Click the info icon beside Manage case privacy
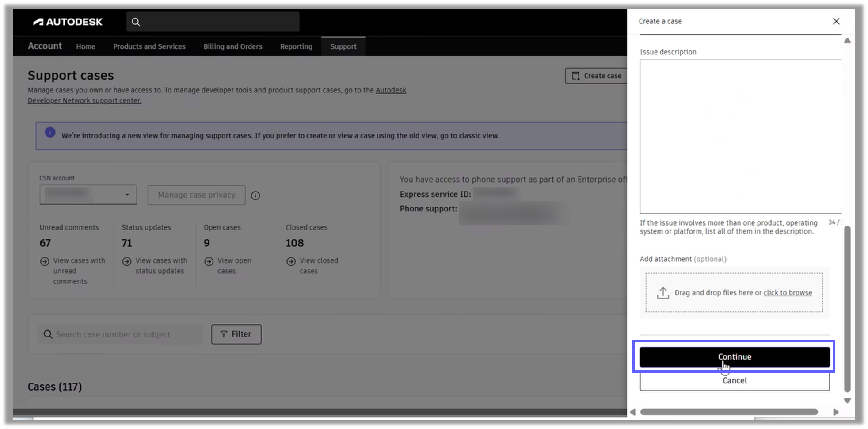The height and width of the screenshot is (429, 868). tap(255, 195)
